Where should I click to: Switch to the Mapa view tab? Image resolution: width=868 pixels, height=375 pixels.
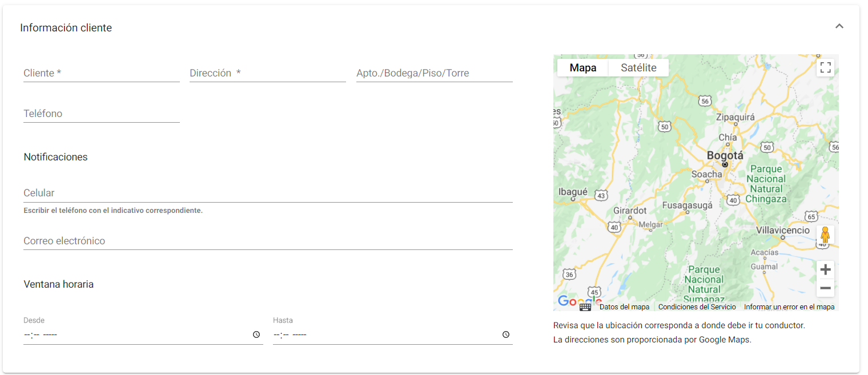[582, 68]
